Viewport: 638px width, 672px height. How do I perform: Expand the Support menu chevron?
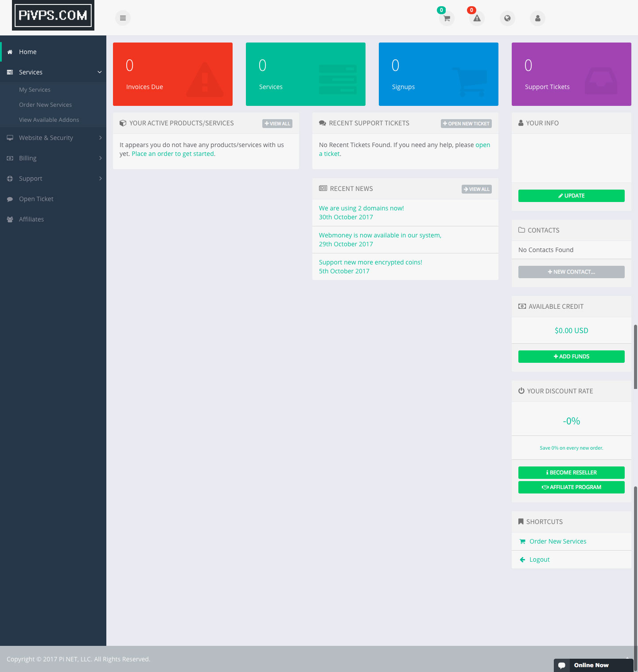(101, 179)
